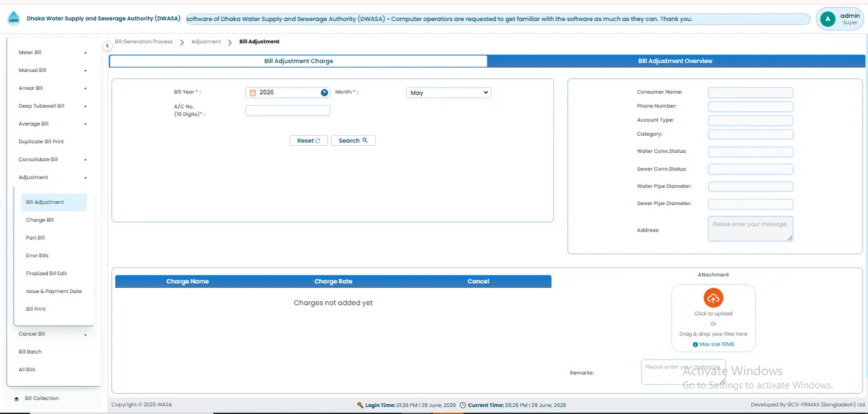Open Part Bill in the sidebar
The height and width of the screenshot is (414, 868).
click(x=35, y=238)
